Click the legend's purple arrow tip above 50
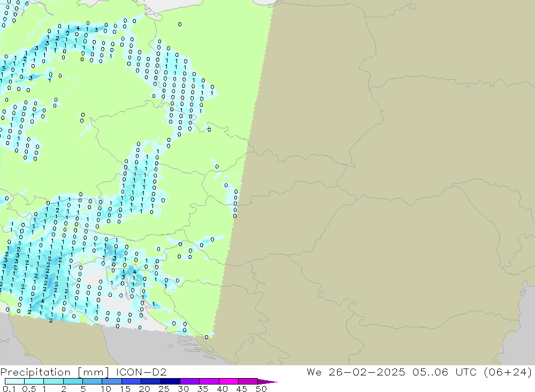The image size is (535, 392). point(267,381)
